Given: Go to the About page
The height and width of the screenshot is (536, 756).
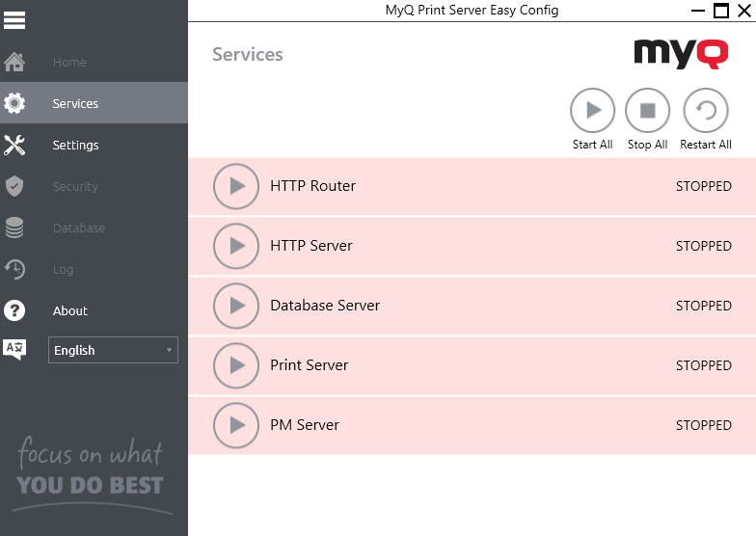Looking at the screenshot, I should (x=69, y=311).
